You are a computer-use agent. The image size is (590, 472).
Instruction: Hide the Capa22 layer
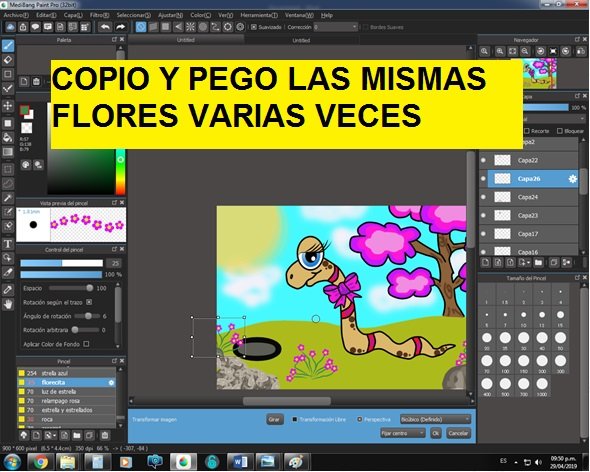(x=484, y=160)
